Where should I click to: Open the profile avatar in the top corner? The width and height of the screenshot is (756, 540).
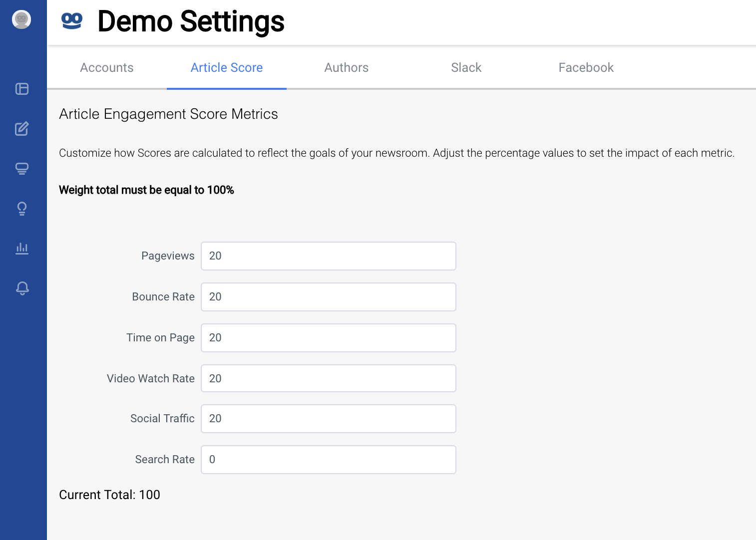[x=22, y=19]
